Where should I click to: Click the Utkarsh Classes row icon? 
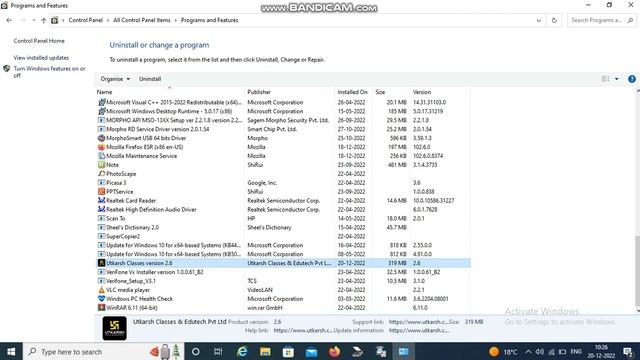[101, 263]
